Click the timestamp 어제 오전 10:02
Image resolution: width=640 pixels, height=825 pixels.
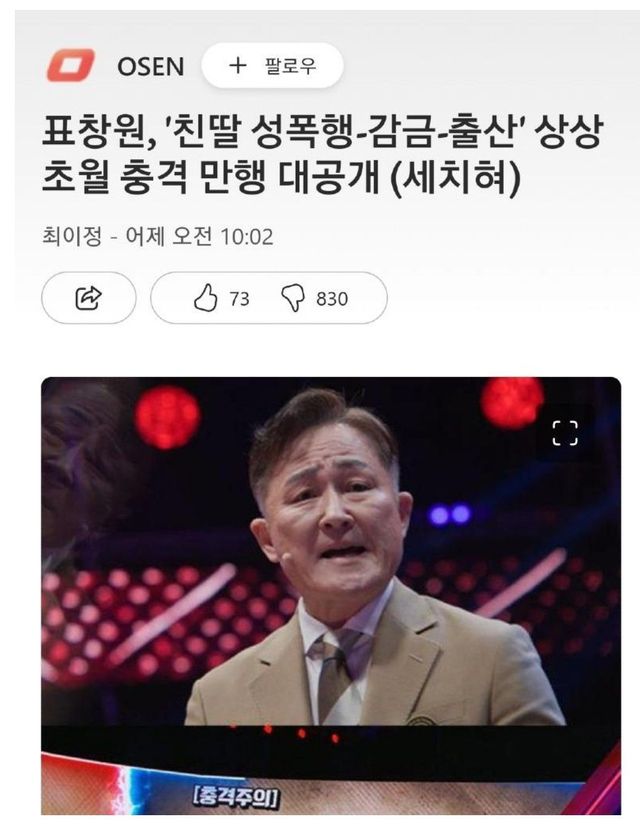pos(199,236)
